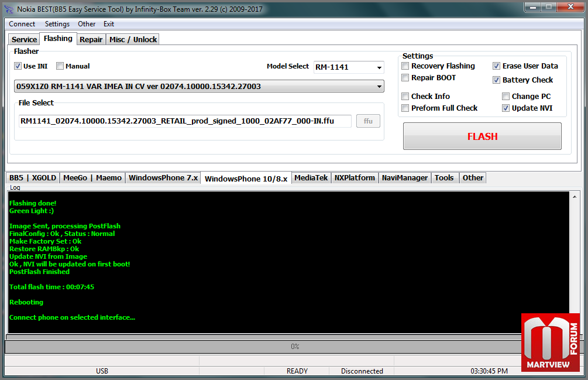Select the Flashing tab
588x380 pixels.
coord(58,38)
